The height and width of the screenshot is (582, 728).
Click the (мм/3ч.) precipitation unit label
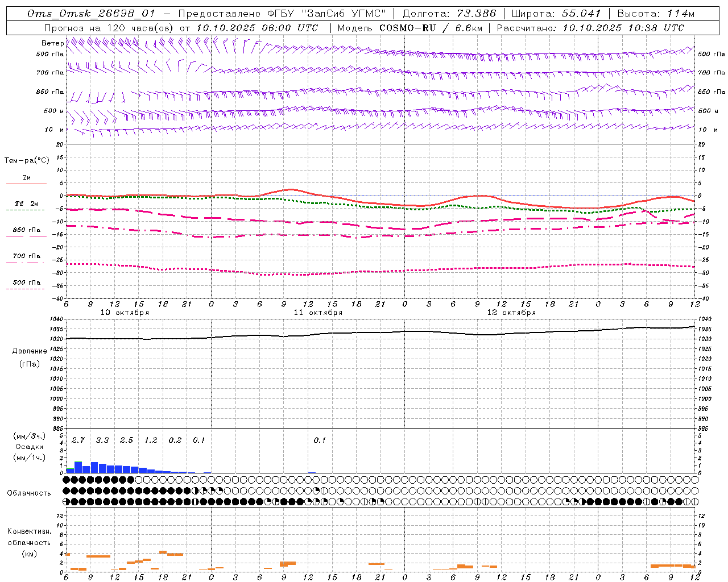tap(30, 436)
